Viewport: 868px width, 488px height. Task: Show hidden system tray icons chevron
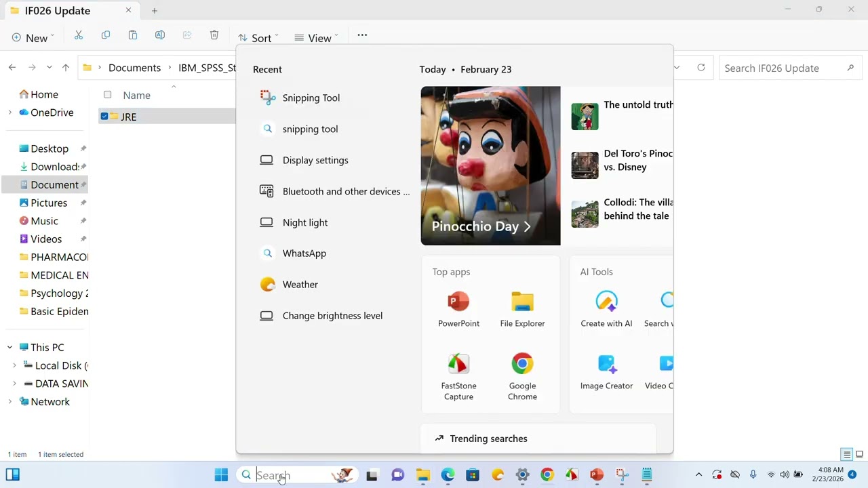(698, 475)
